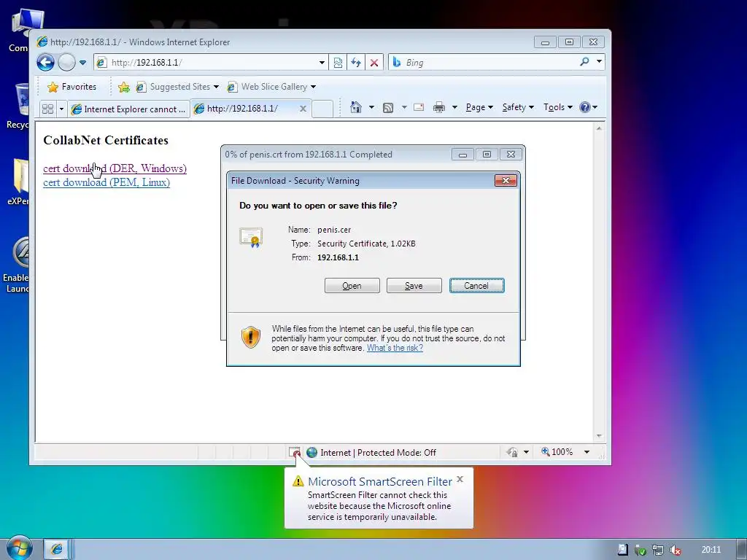Image resolution: width=747 pixels, height=560 pixels.
Task: Follow the cert download (DER, Windows) link
Action: tap(115, 168)
